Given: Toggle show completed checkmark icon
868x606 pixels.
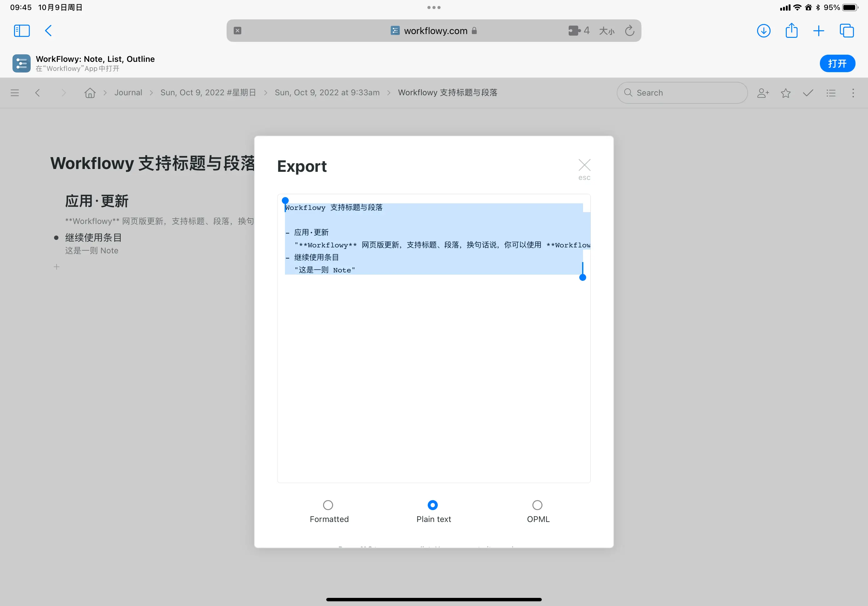Looking at the screenshot, I should pyautogui.click(x=808, y=93).
